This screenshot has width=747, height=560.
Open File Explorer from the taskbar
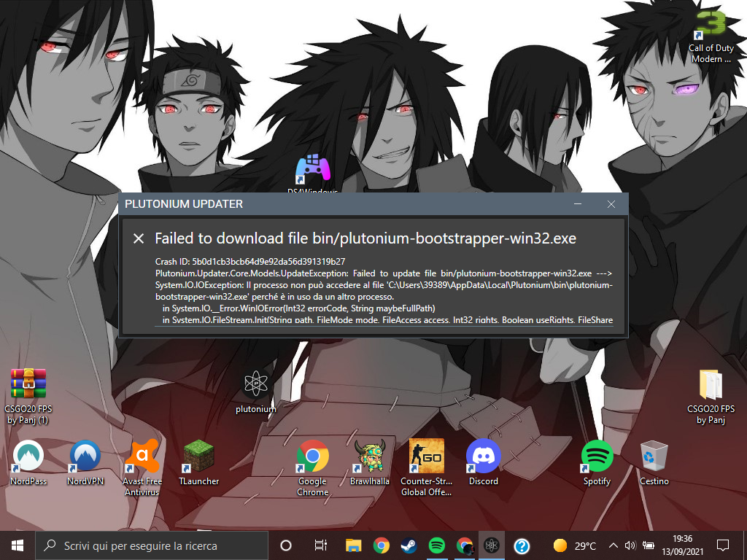point(354,545)
